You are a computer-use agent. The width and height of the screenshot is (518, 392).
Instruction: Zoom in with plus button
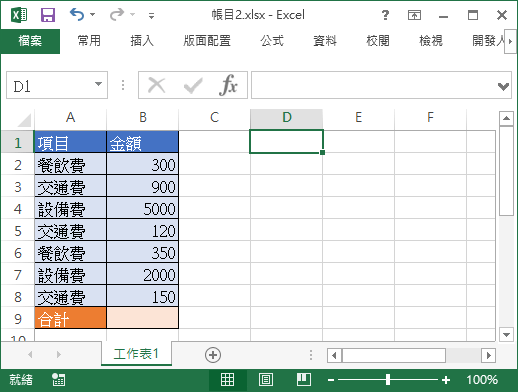446,380
